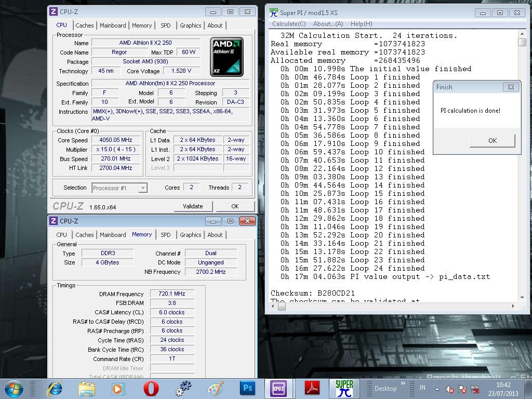The width and height of the screenshot is (532, 399).
Task: Open Internet Explorer from the taskbar
Action: (x=55, y=389)
